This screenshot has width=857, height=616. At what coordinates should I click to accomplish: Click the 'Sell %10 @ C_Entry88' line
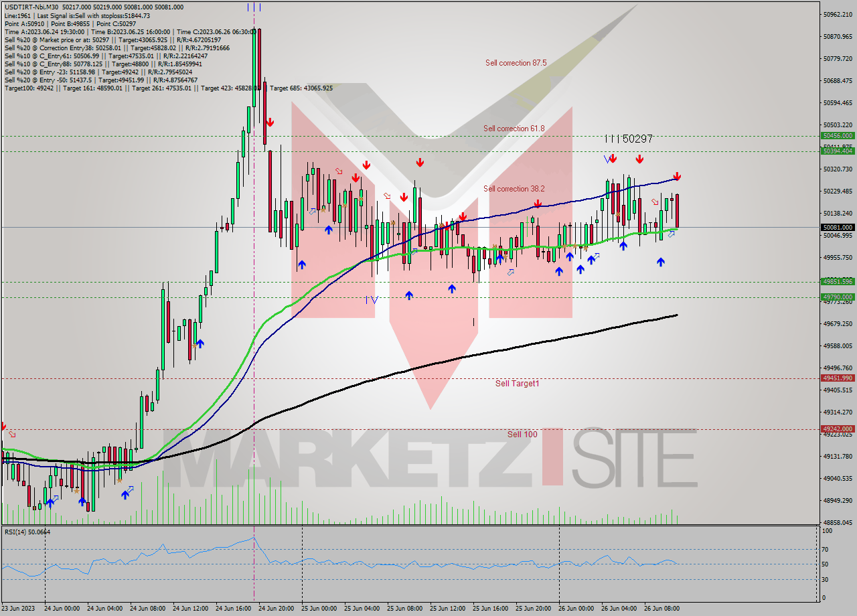coord(105,64)
